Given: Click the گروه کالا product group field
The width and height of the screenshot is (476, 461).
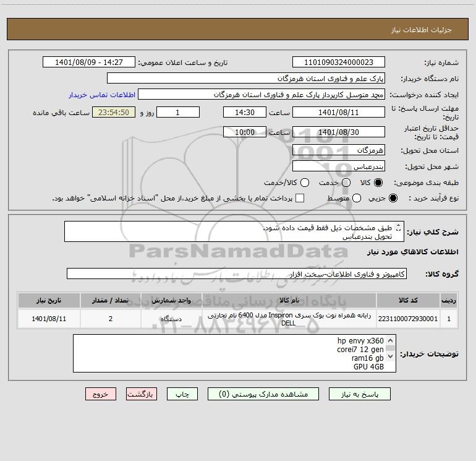Looking at the screenshot, I should tap(237, 274).
